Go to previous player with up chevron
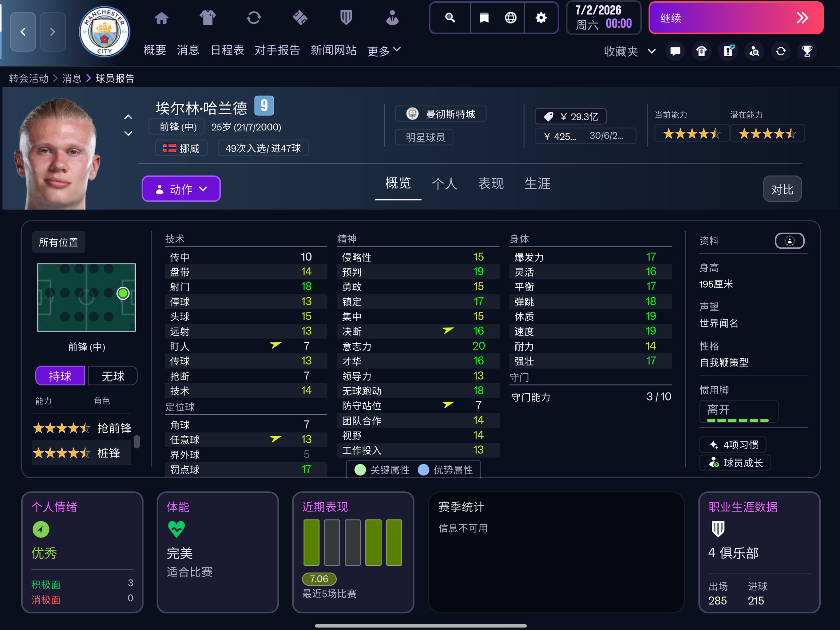Image resolution: width=840 pixels, height=630 pixels. coord(128,117)
